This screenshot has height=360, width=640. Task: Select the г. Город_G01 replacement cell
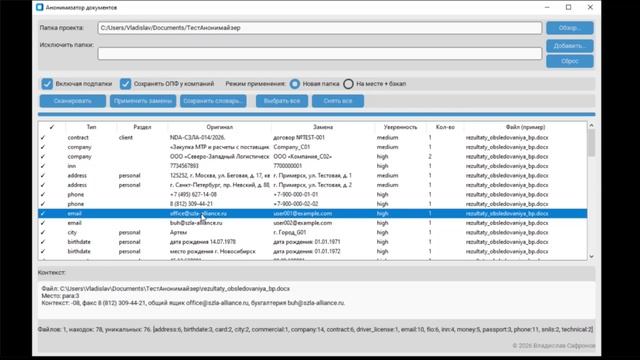click(x=289, y=232)
